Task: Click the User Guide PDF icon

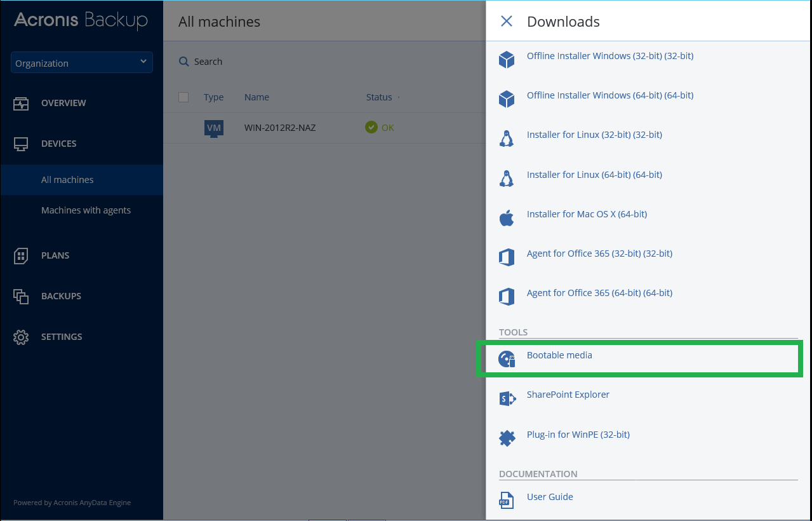Action: pyautogui.click(x=506, y=501)
